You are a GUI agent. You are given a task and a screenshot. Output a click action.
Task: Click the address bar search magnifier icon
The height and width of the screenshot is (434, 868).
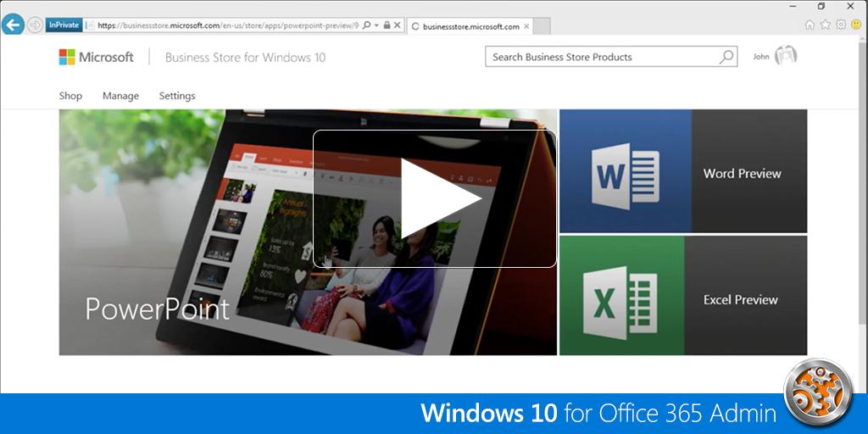[366, 25]
